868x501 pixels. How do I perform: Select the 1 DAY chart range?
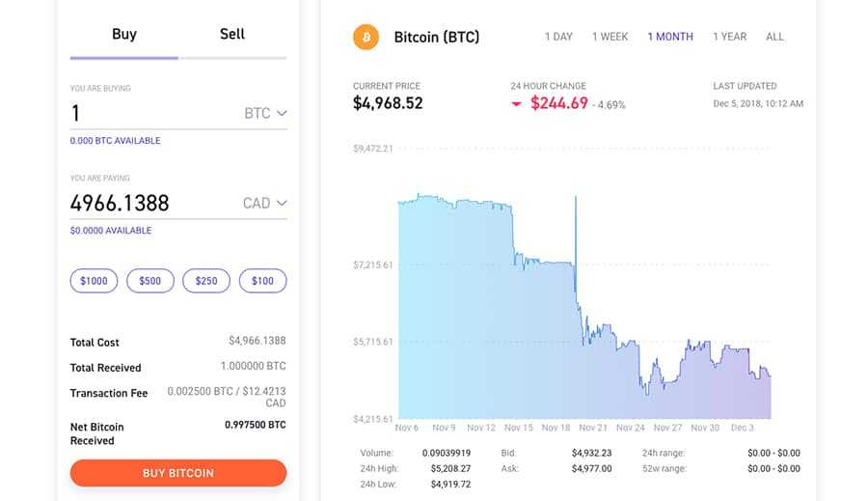(x=558, y=37)
